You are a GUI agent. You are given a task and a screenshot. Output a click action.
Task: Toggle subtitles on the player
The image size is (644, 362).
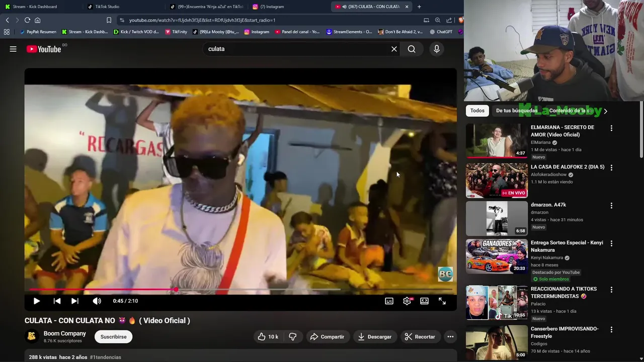point(389,301)
